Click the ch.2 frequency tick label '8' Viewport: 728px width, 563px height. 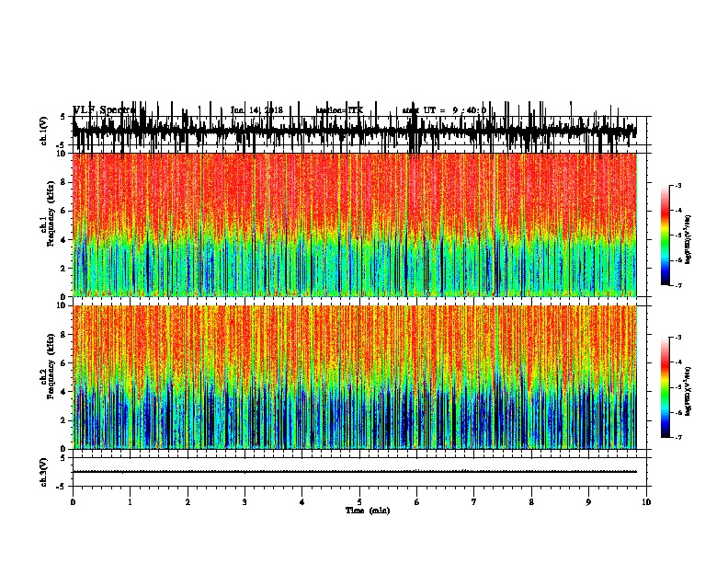pyautogui.click(x=63, y=335)
